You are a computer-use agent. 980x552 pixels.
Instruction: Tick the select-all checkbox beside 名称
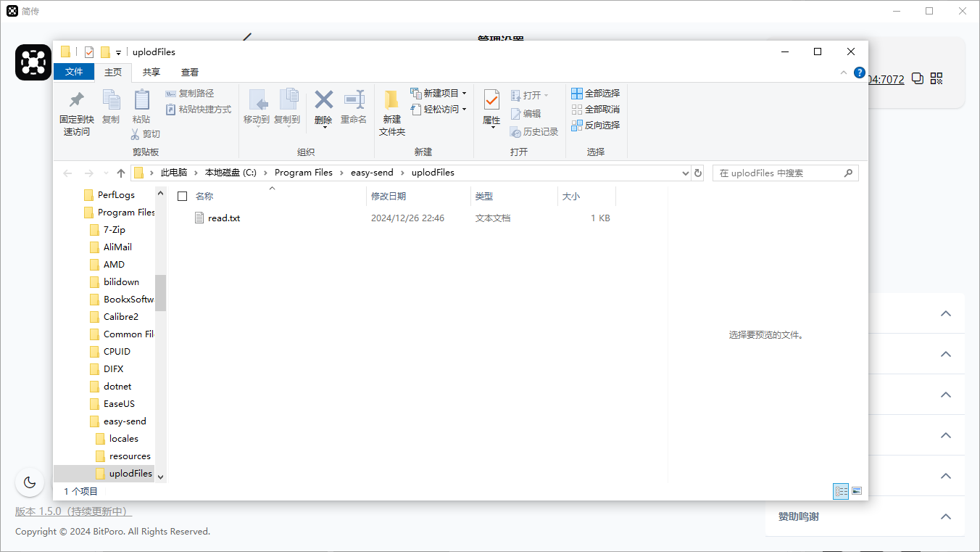click(183, 197)
